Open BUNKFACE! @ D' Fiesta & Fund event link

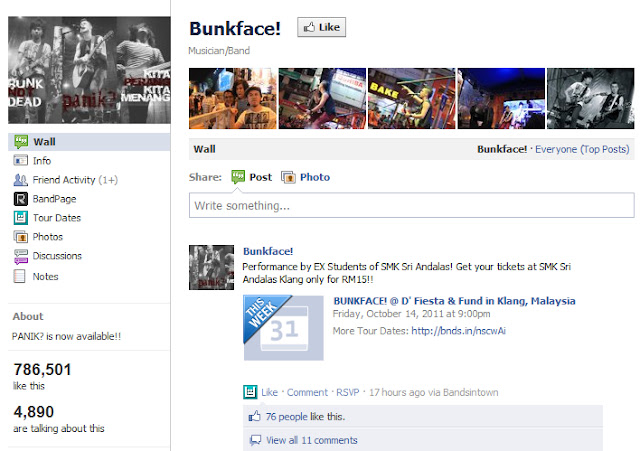click(454, 301)
